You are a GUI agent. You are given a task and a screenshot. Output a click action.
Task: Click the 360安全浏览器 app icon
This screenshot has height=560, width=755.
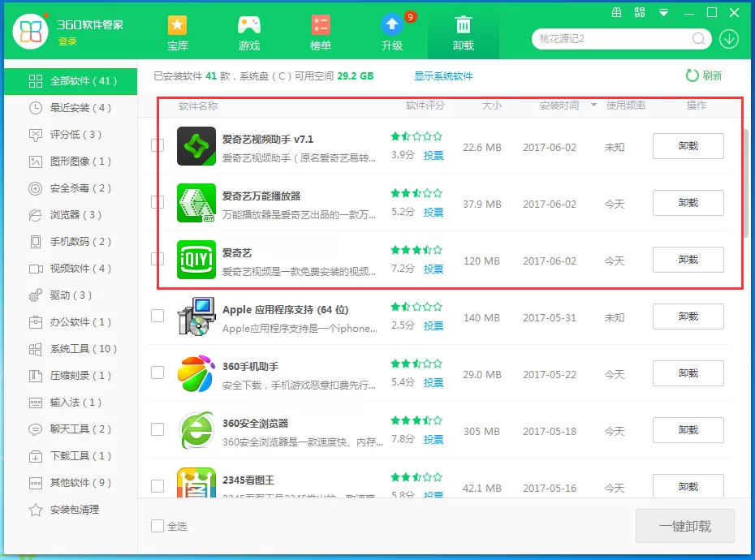coord(196,430)
